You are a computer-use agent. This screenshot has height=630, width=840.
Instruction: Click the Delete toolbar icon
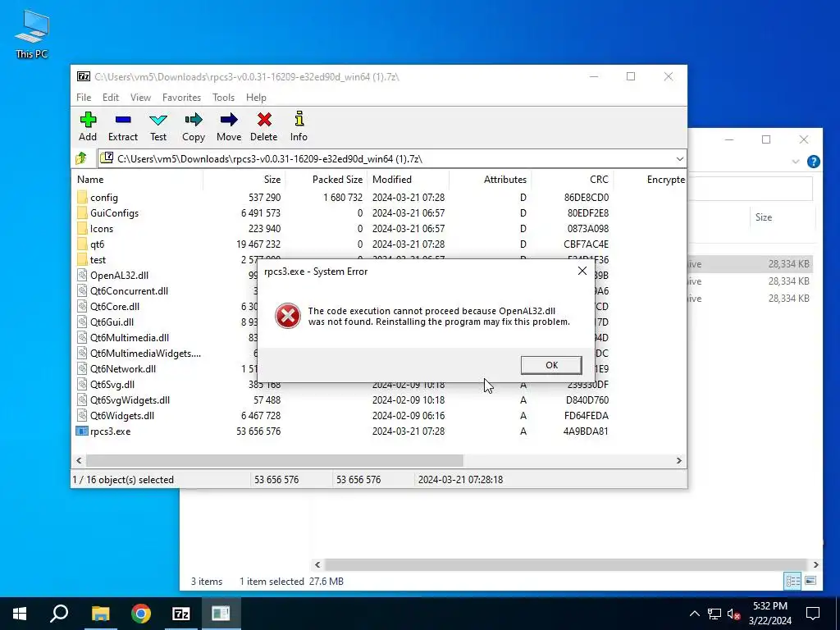[x=264, y=120]
